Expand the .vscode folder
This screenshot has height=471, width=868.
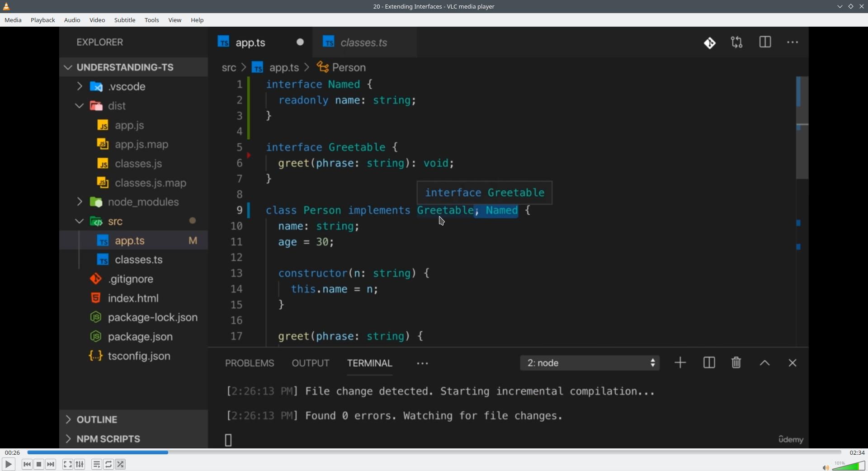point(134,87)
